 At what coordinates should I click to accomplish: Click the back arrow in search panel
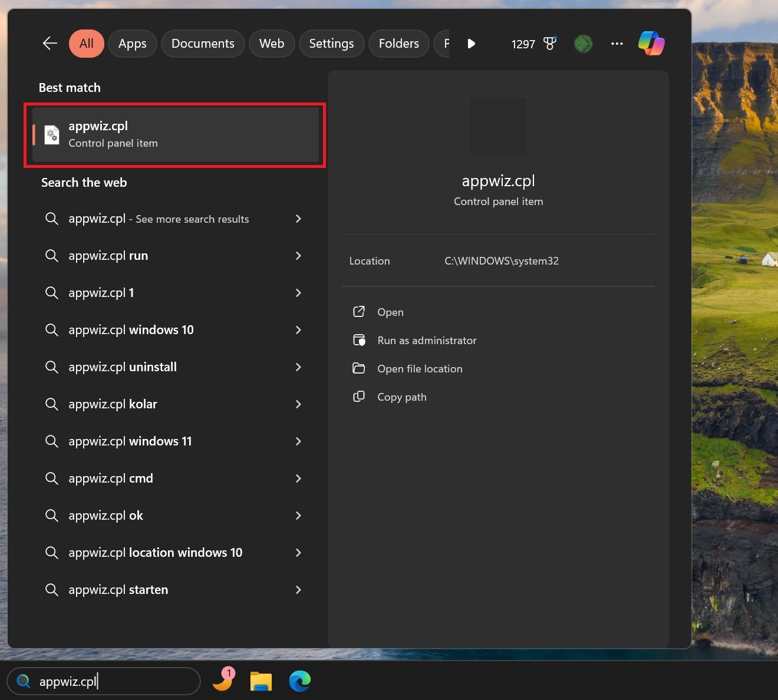[x=50, y=44]
